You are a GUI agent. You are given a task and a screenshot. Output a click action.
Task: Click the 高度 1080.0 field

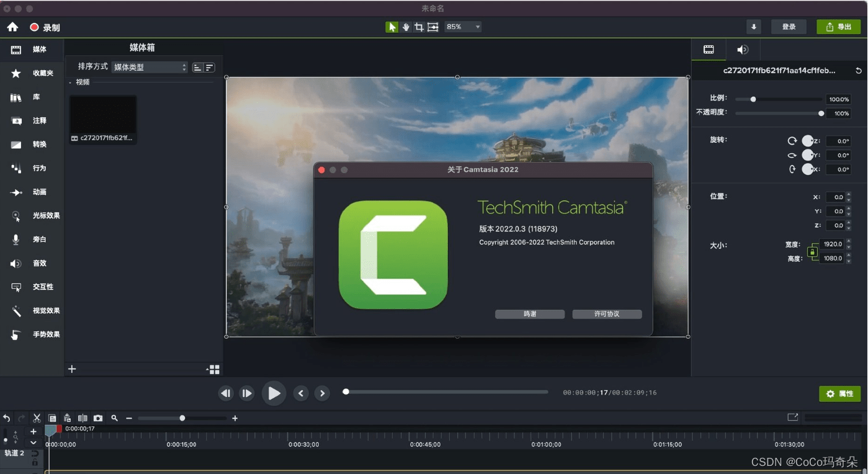click(x=833, y=259)
